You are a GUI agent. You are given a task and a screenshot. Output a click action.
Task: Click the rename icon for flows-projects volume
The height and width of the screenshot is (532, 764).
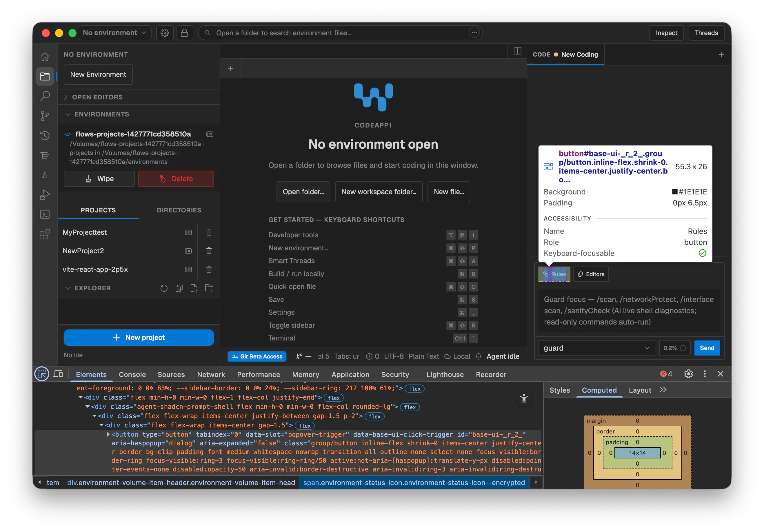point(210,134)
